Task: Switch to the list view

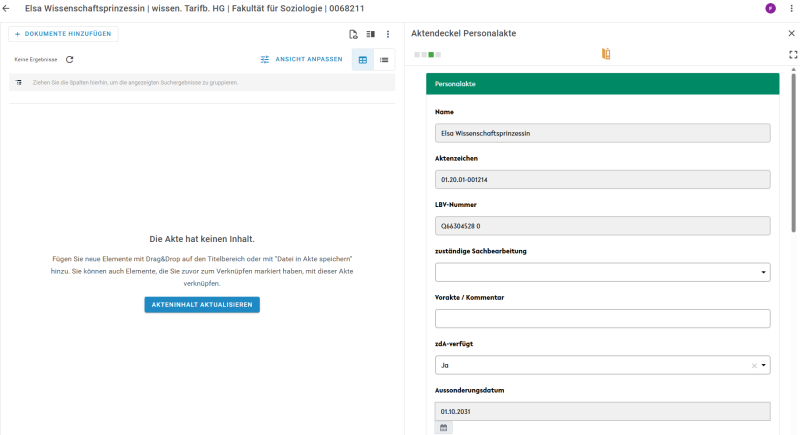Action: [384, 60]
